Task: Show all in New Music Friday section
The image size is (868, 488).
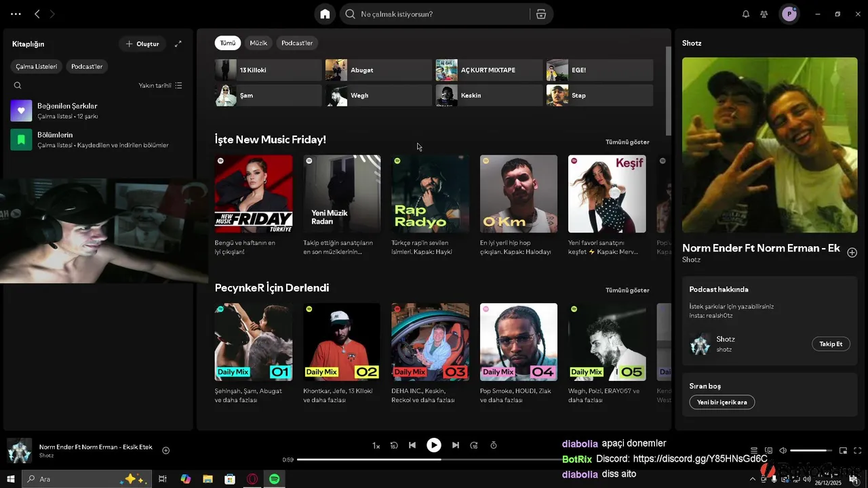Action: (x=627, y=142)
